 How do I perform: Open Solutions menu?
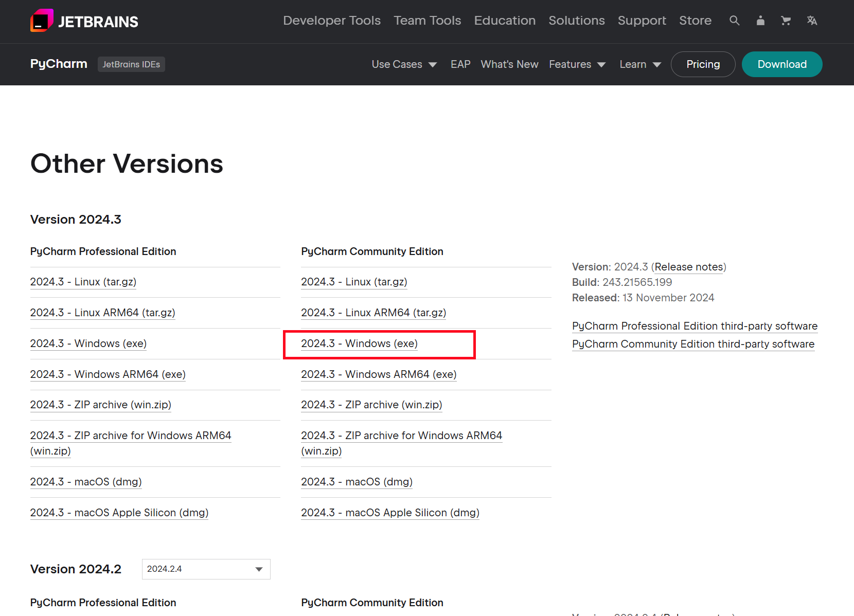(577, 21)
